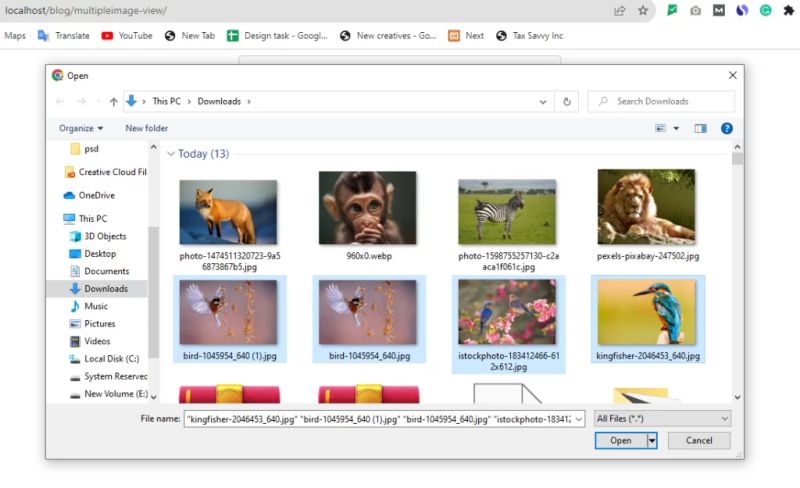Collapse the Today (13) group

coord(171,154)
